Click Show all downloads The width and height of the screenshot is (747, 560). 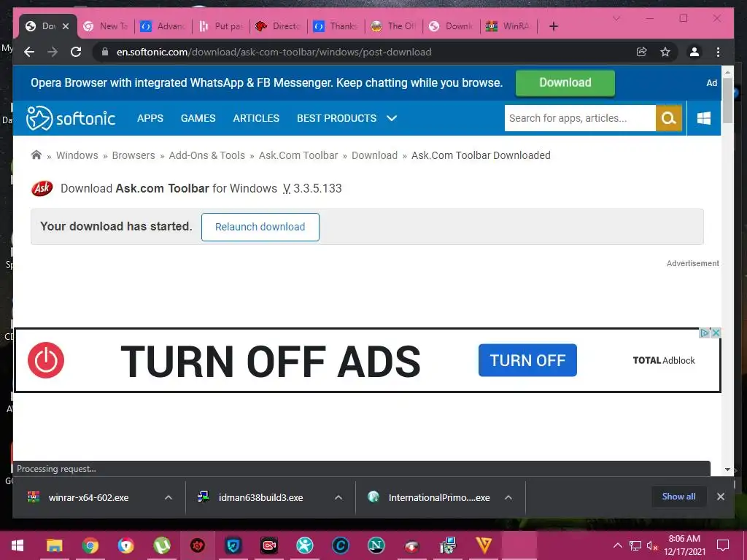point(678,497)
